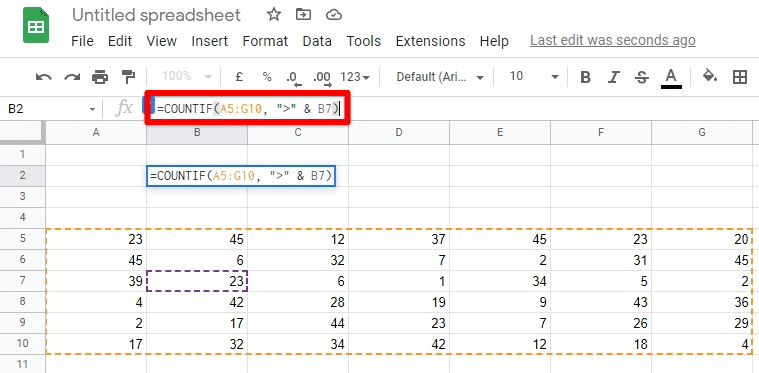Viewport: 759px width, 373px height.
Task: Click cell F6 containing 31
Action: tap(601, 260)
